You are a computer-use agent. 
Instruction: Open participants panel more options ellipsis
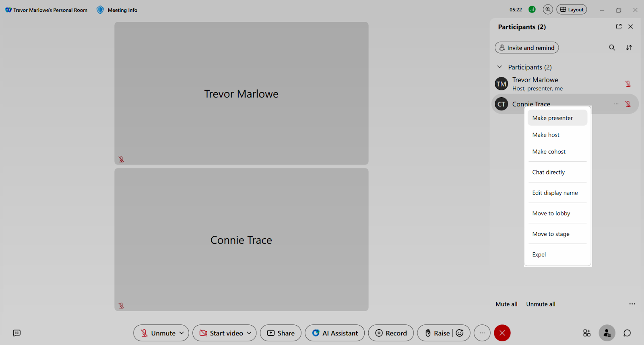632,304
